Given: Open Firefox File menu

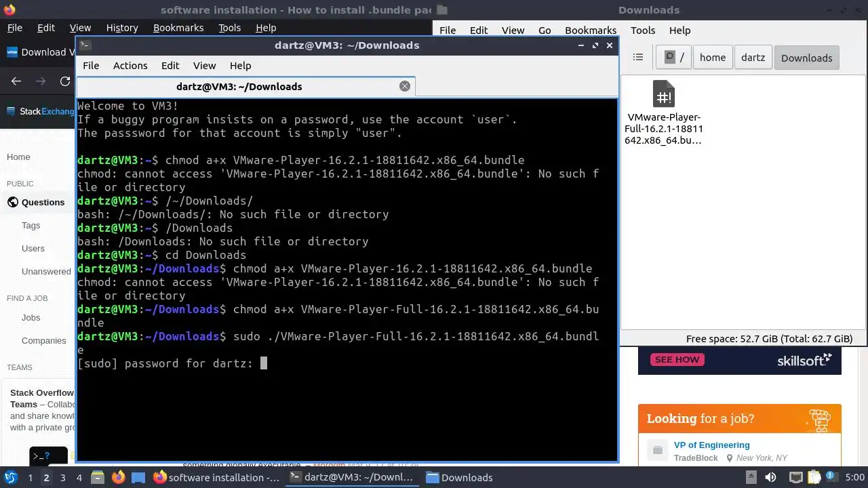Looking at the screenshot, I should (x=14, y=28).
